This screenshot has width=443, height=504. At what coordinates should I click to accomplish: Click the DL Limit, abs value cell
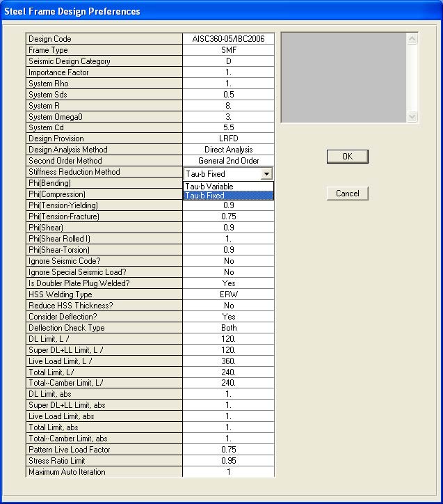coord(228,394)
